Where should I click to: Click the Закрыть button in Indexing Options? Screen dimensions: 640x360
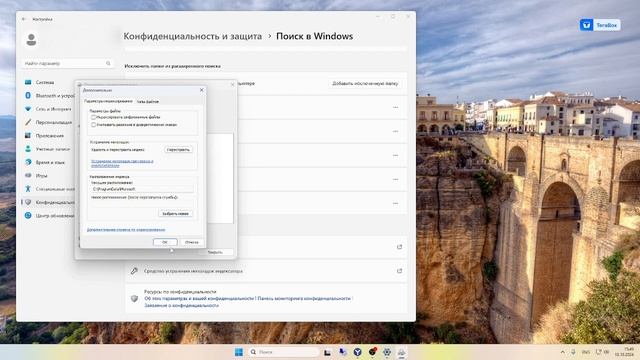(215, 252)
